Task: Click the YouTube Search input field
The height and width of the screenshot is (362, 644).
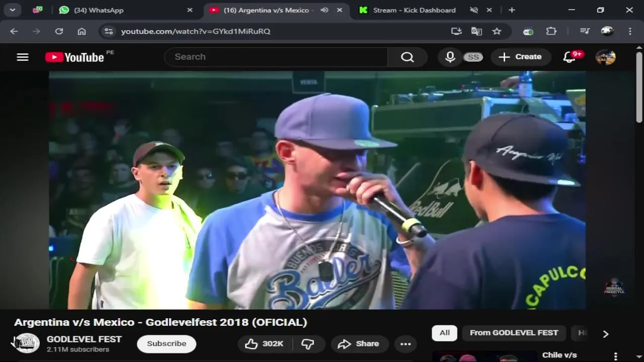Action: [x=276, y=57]
